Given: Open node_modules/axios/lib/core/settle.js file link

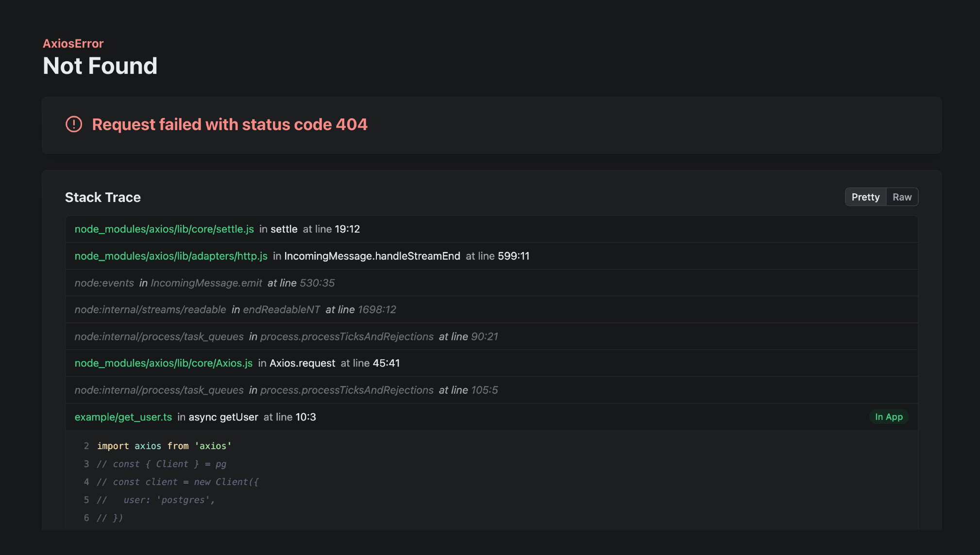Looking at the screenshot, I should pyautogui.click(x=164, y=229).
